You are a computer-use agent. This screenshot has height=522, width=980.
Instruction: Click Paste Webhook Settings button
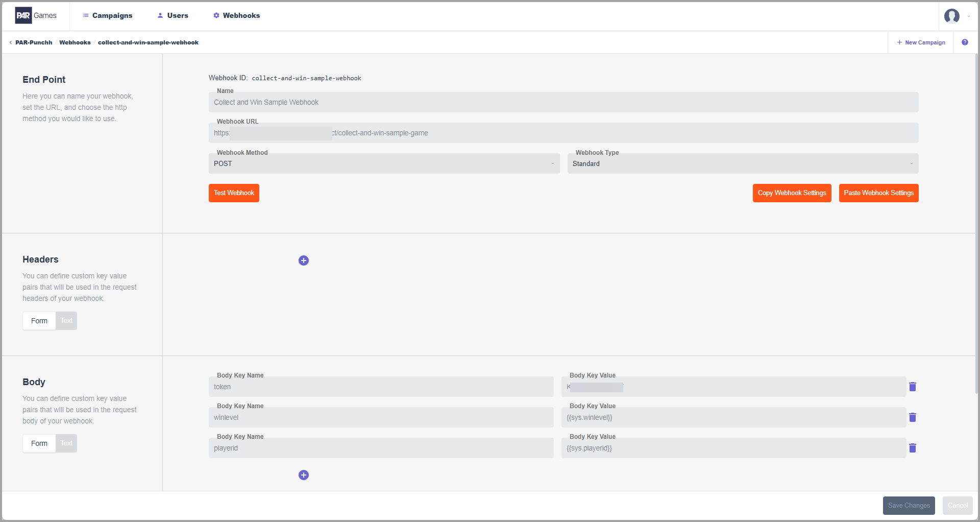tap(879, 193)
